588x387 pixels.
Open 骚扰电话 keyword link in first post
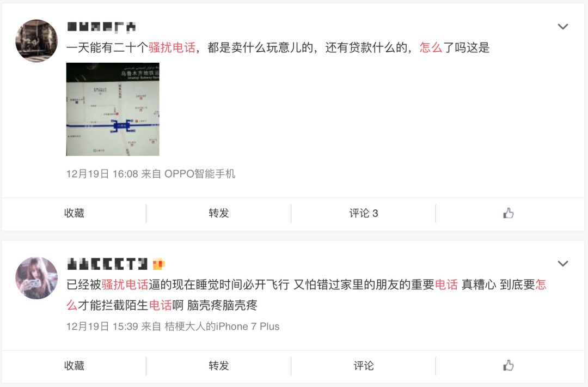[x=172, y=47]
